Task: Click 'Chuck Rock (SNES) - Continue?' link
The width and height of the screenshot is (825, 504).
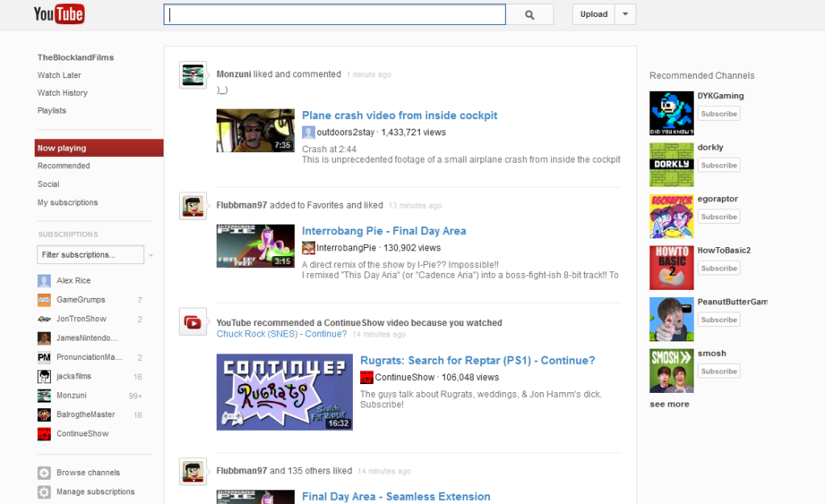Action: tap(281, 334)
